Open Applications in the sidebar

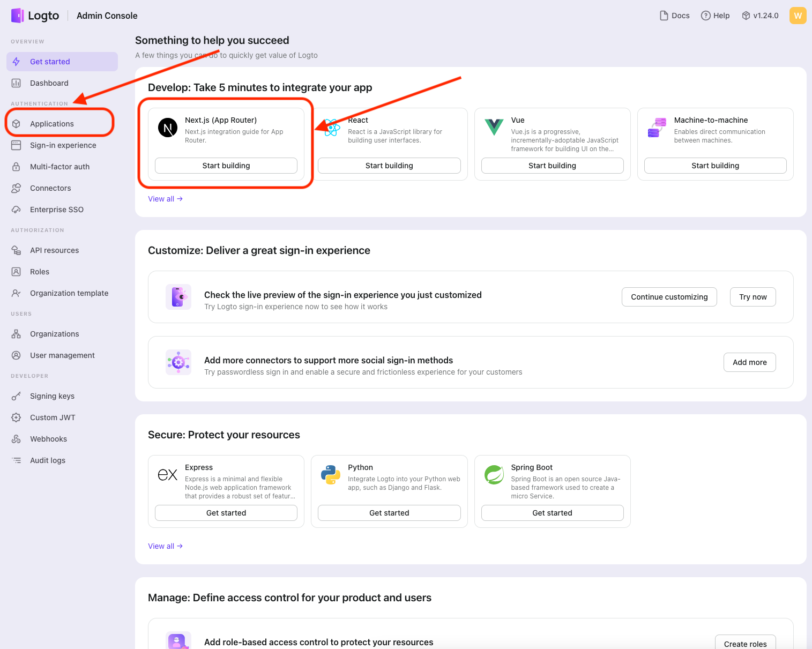[52, 124]
